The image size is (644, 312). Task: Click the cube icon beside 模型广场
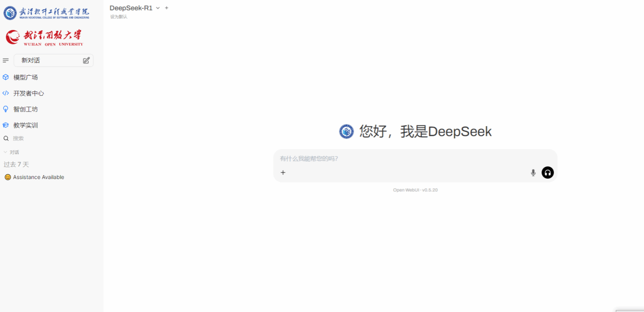tap(6, 77)
